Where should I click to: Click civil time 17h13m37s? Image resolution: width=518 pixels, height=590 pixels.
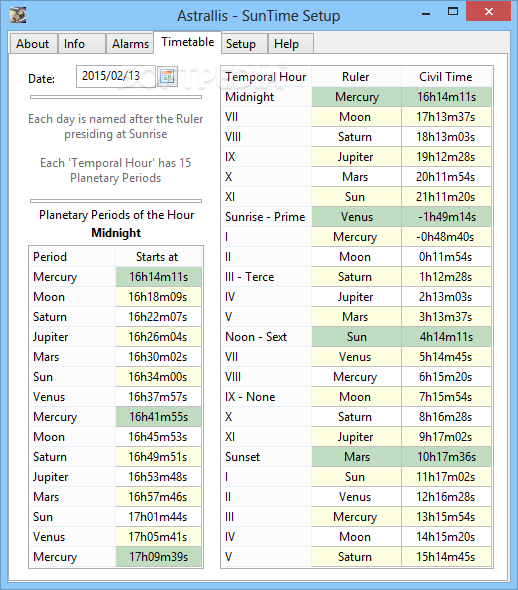[447, 117]
